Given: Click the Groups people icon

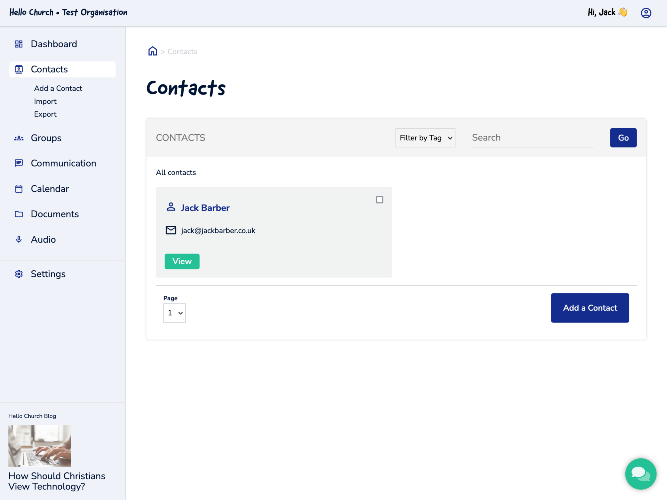Looking at the screenshot, I should point(19,138).
